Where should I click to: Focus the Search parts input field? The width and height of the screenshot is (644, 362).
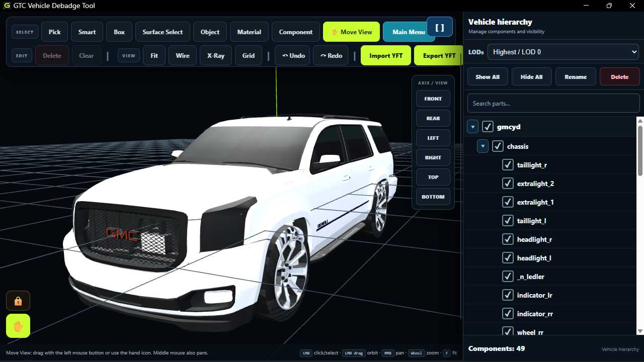(553, 103)
